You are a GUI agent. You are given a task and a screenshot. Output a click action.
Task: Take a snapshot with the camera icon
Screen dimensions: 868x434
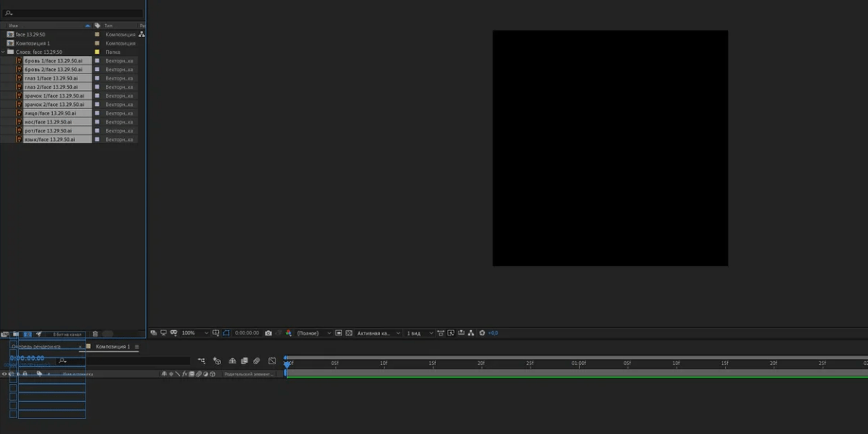(268, 333)
